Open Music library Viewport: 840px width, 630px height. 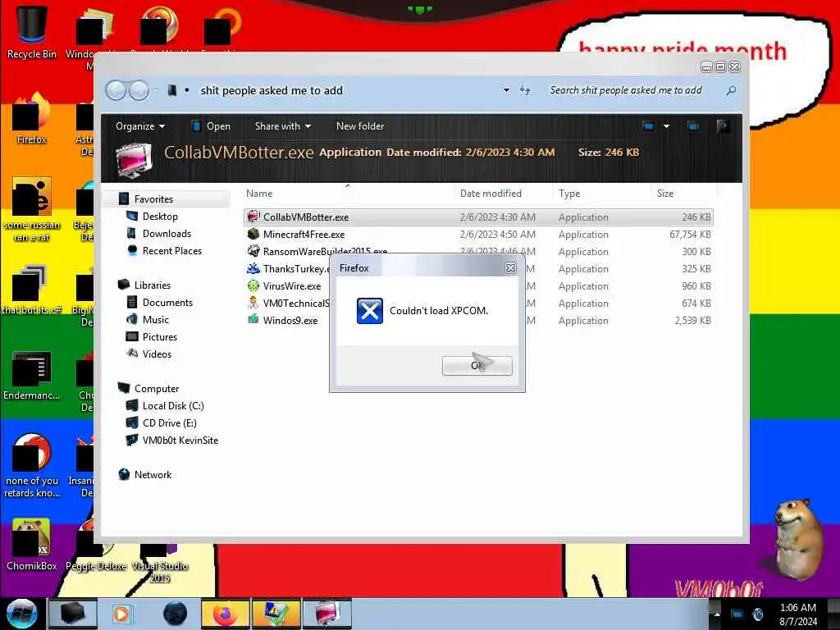point(155,319)
